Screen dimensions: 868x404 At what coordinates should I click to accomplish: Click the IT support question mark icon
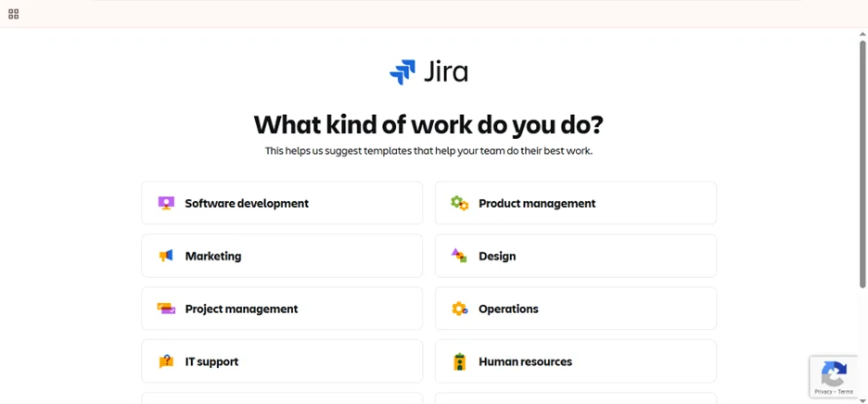point(166,361)
